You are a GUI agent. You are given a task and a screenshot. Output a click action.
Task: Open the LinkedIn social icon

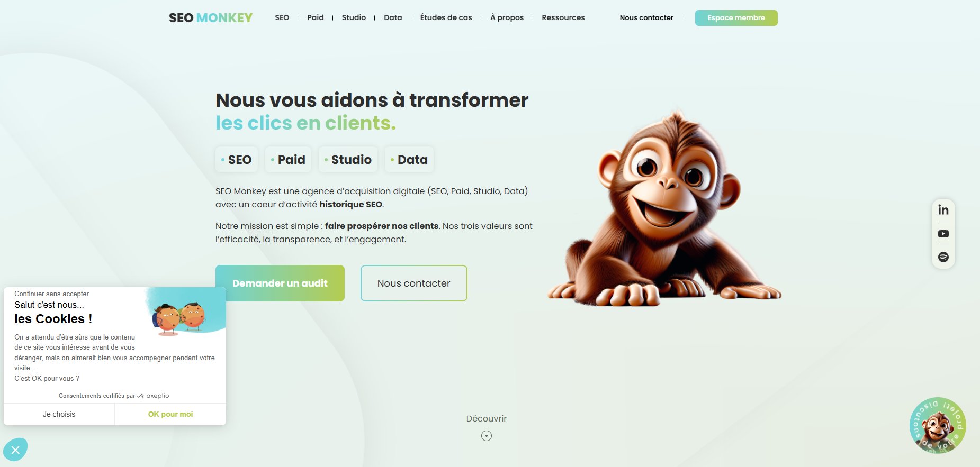click(943, 210)
